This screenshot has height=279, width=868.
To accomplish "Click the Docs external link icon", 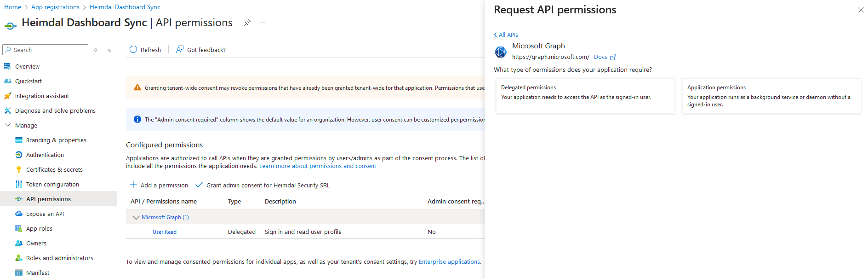I will [613, 57].
